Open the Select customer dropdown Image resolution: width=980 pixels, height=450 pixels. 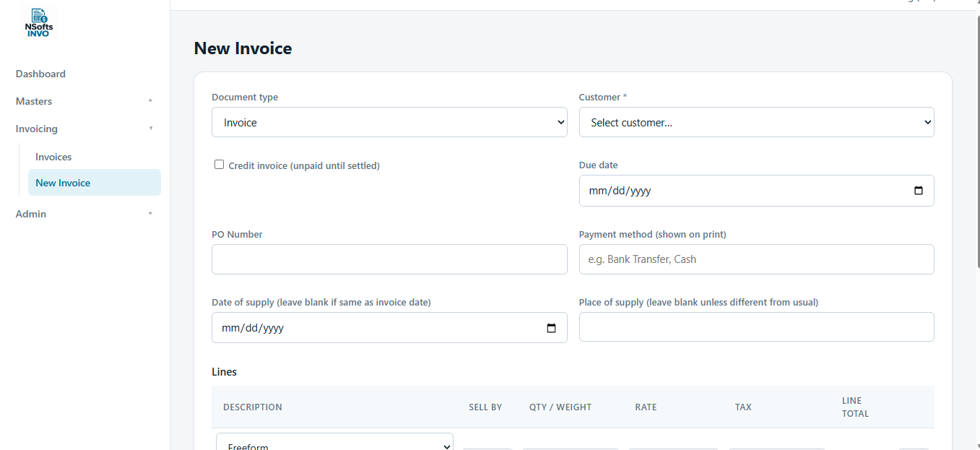click(756, 122)
